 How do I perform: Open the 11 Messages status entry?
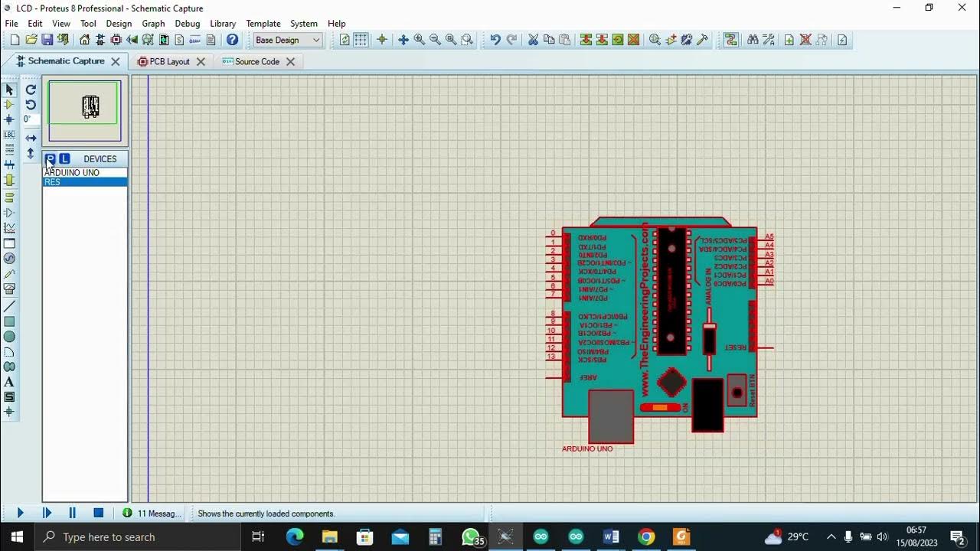[152, 514]
